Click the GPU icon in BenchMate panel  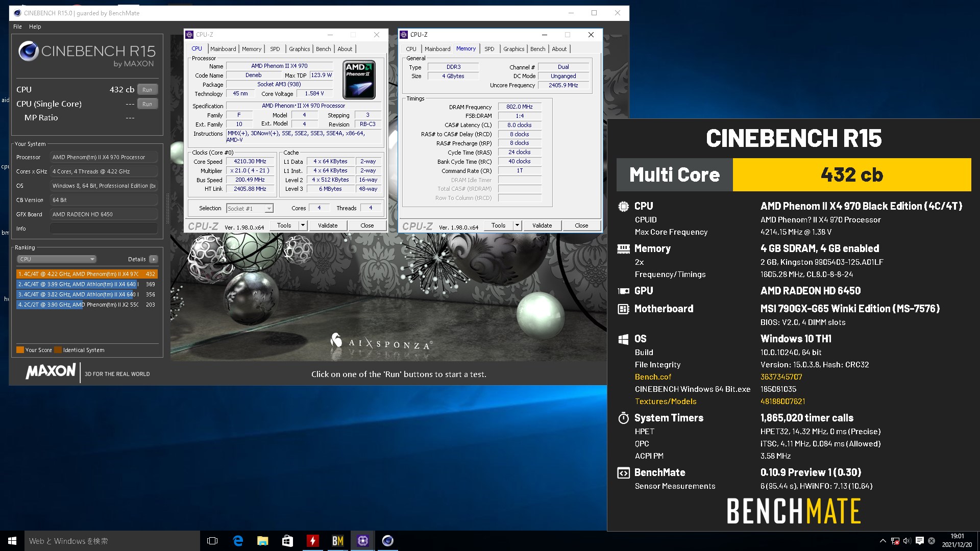[x=623, y=291]
